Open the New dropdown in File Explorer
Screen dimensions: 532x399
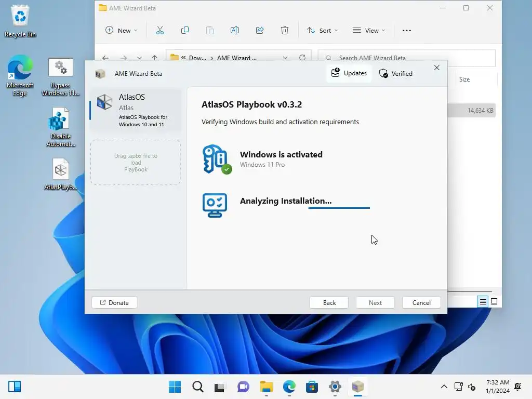122,31
